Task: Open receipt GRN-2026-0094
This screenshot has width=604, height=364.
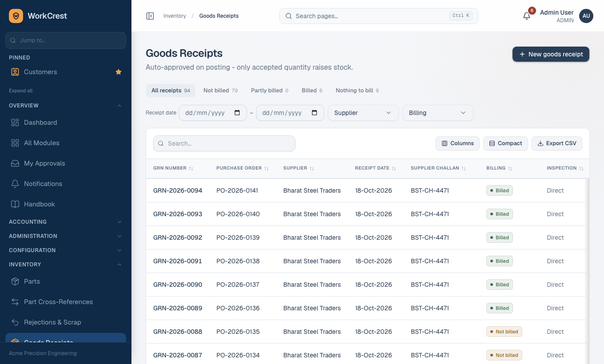Action: pyautogui.click(x=178, y=190)
